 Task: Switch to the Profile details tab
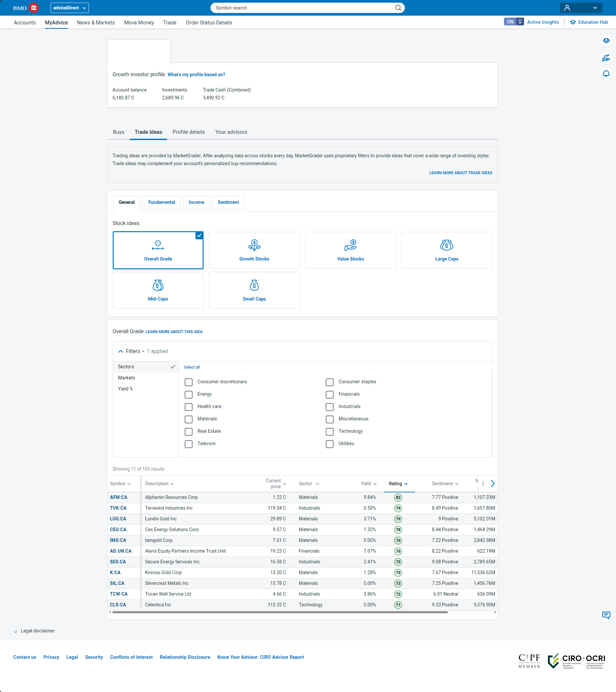(188, 132)
